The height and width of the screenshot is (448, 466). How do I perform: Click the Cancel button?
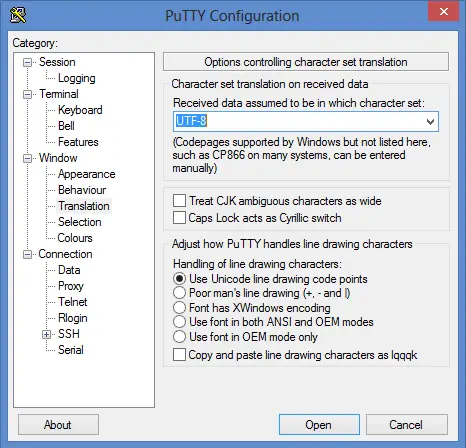click(x=407, y=425)
